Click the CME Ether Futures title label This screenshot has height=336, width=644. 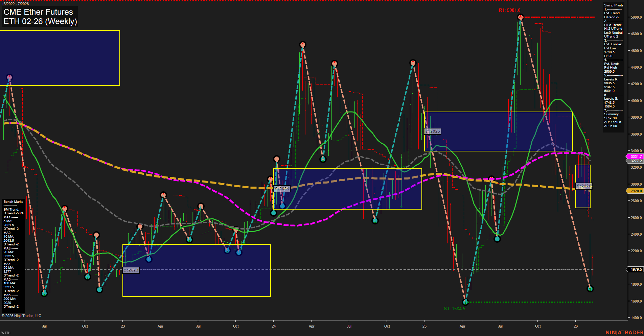(38, 12)
